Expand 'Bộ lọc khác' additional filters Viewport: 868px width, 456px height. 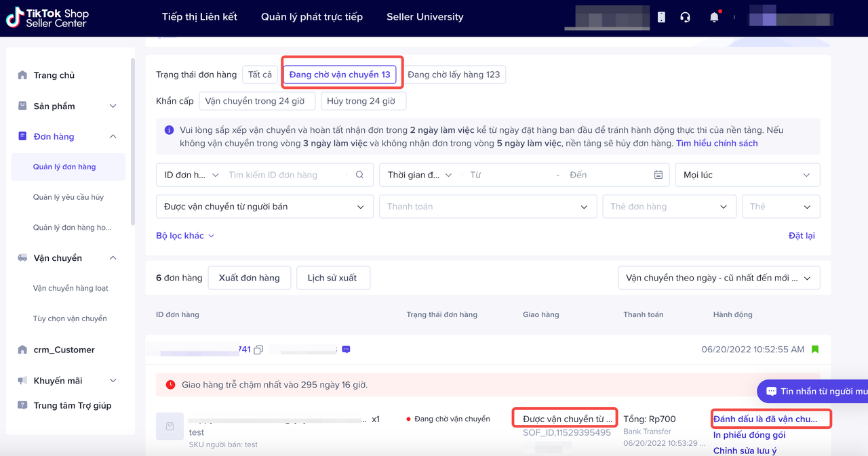tap(185, 236)
